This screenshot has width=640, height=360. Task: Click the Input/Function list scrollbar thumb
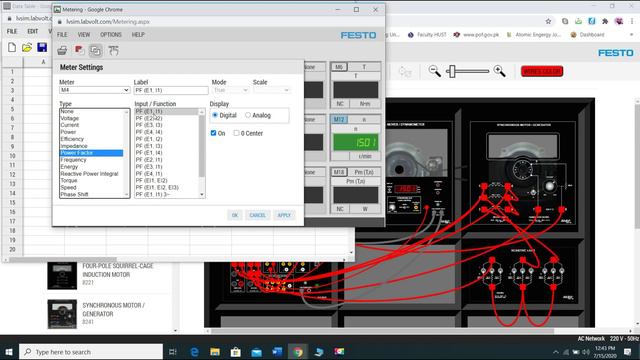(202, 146)
